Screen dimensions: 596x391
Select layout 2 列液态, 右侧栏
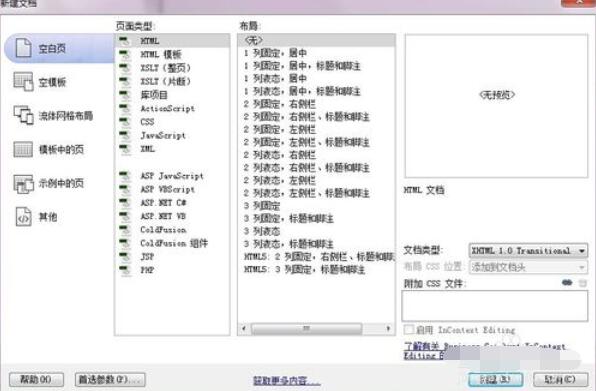(316, 155)
